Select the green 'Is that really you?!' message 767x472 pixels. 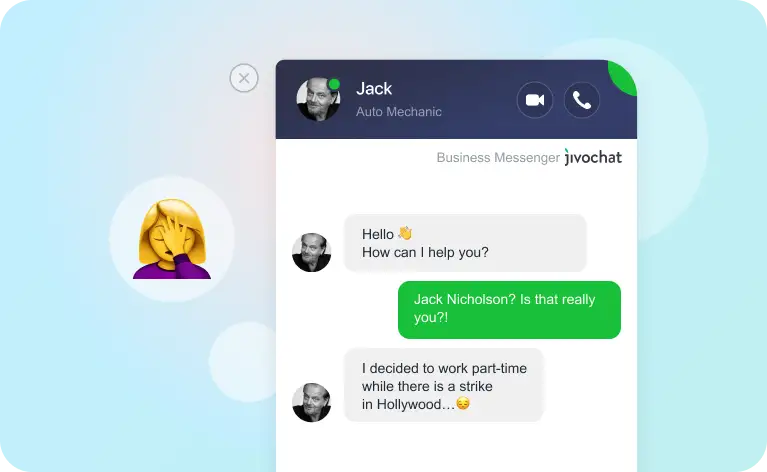(509, 310)
